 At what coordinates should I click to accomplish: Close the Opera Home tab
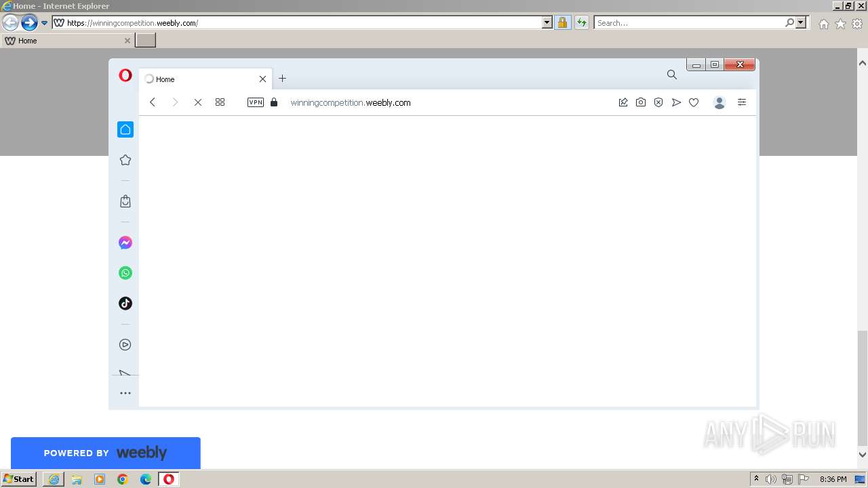[262, 79]
